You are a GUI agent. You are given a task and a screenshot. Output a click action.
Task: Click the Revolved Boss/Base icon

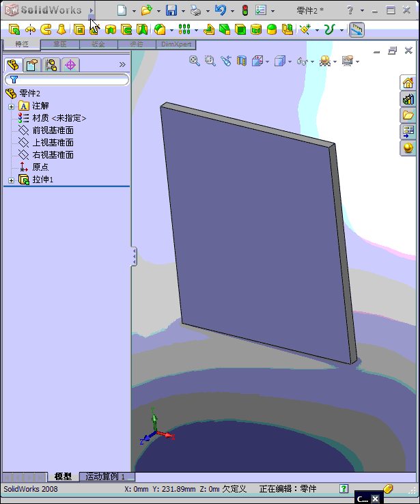pyautogui.click(x=30, y=29)
